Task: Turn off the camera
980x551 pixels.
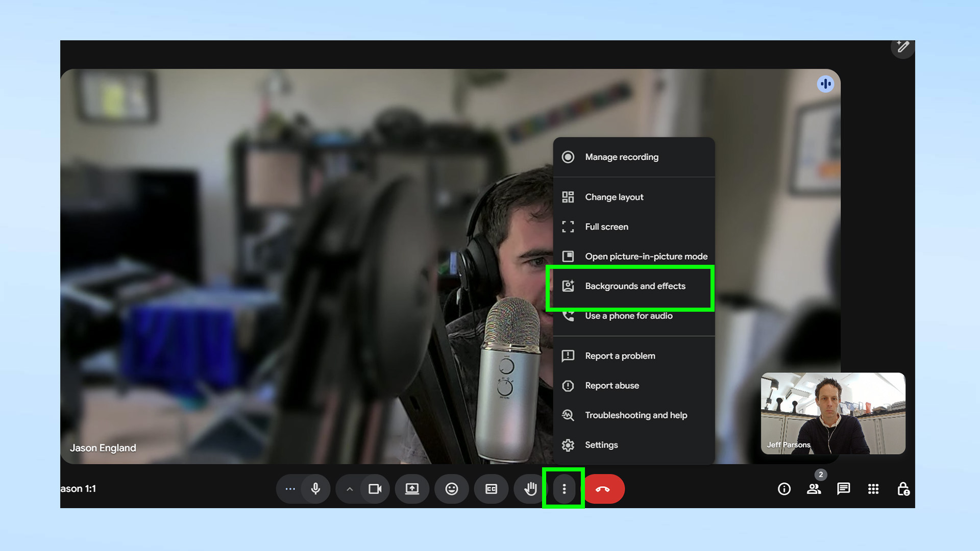Action: tap(375, 489)
